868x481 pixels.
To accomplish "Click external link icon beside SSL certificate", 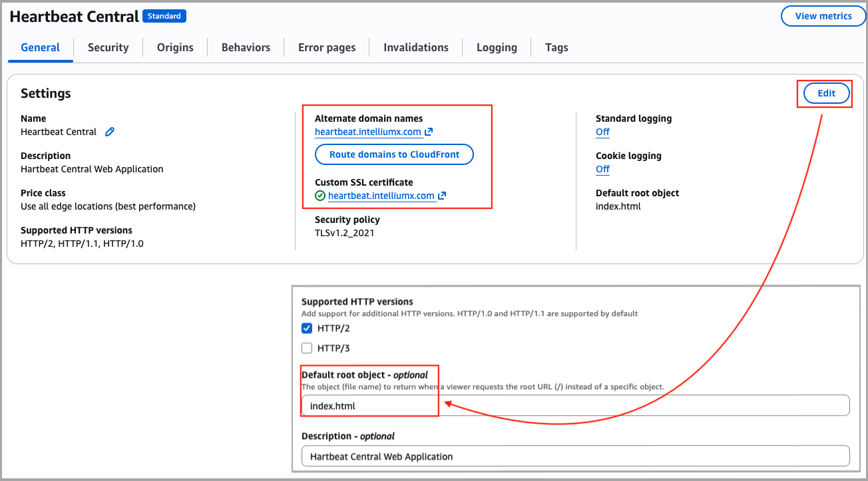I will coord(442,196).
